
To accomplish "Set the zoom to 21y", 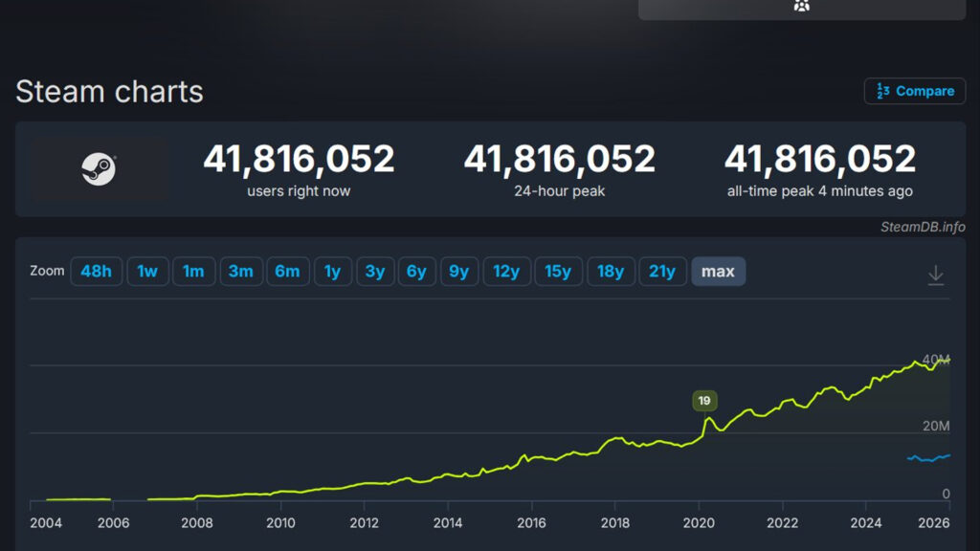I will click(661, 272).
